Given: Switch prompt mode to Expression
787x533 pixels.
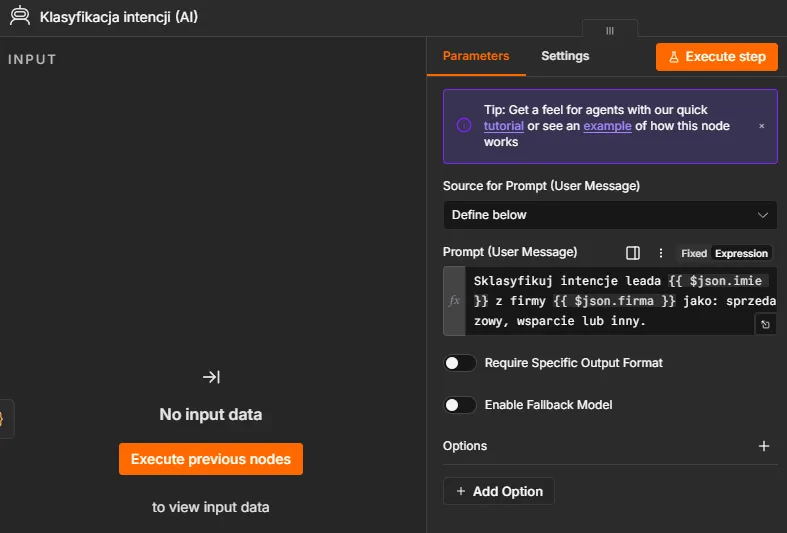Looking at the screenshot, I should coord(741,253).
